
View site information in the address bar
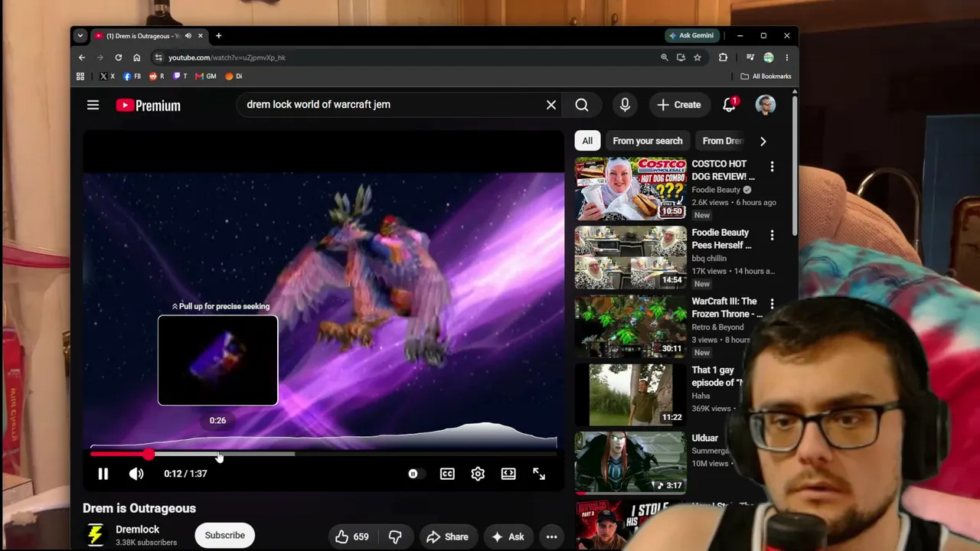pos(158,57)
